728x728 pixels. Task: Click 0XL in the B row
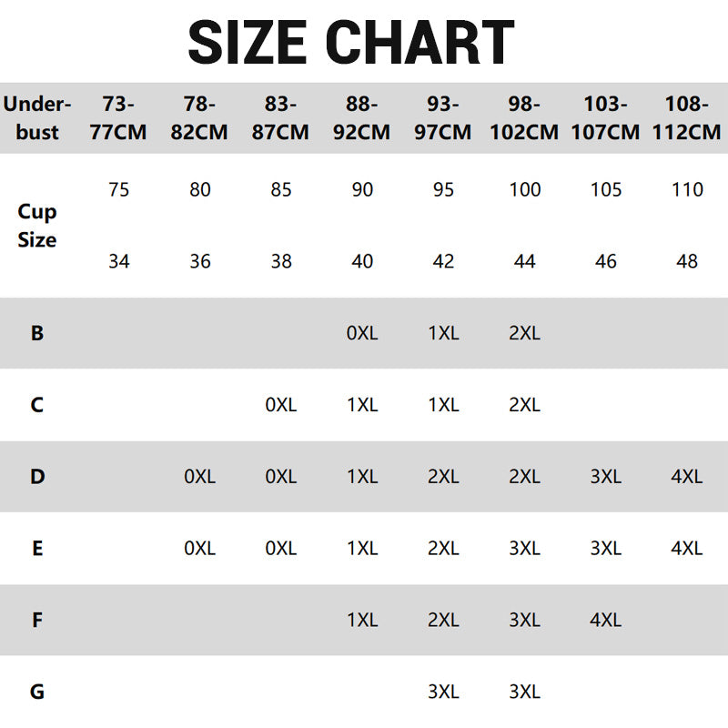[362, 333]
